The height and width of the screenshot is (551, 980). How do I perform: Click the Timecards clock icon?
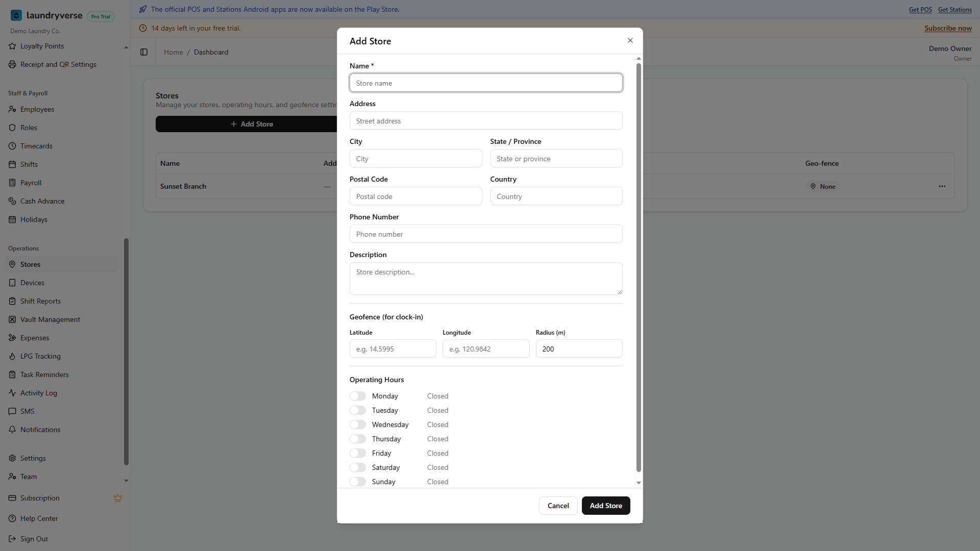tap(12, 146)
